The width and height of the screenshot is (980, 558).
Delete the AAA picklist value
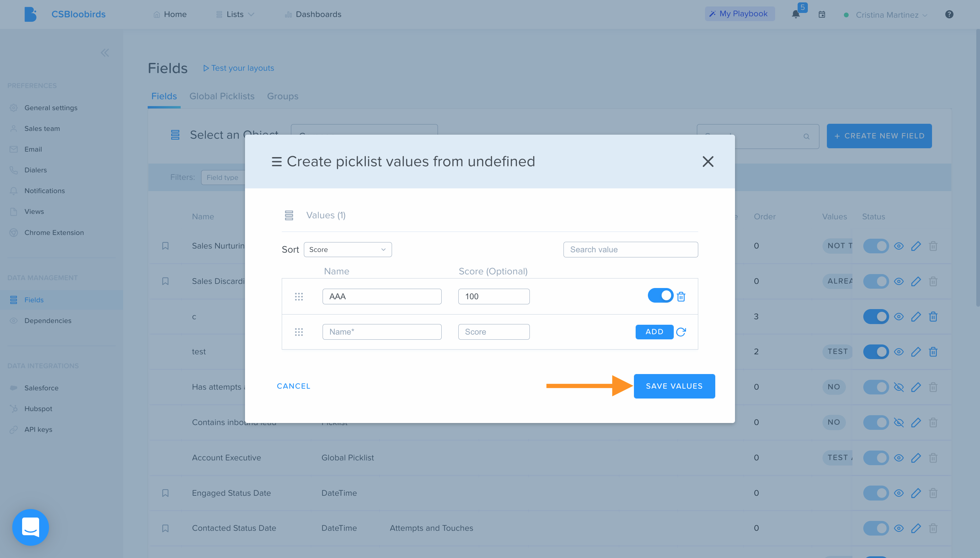tap(681, 296)
